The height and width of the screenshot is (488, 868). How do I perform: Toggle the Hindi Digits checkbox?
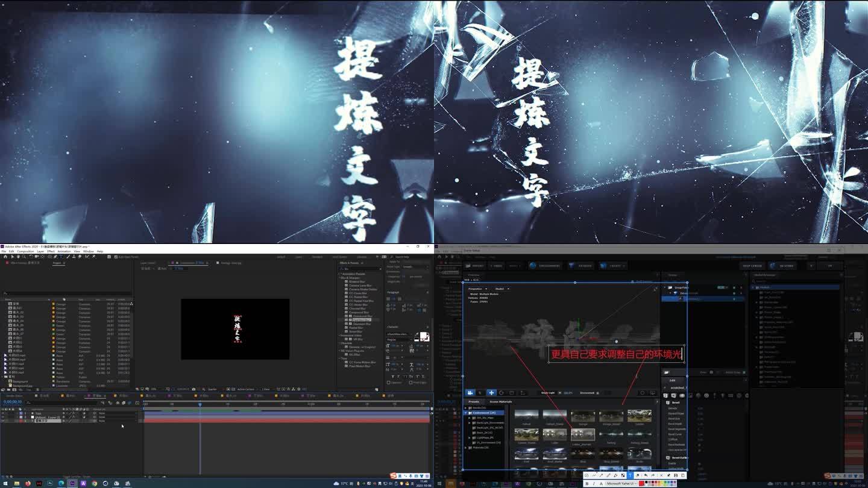(x=410, y=383)
